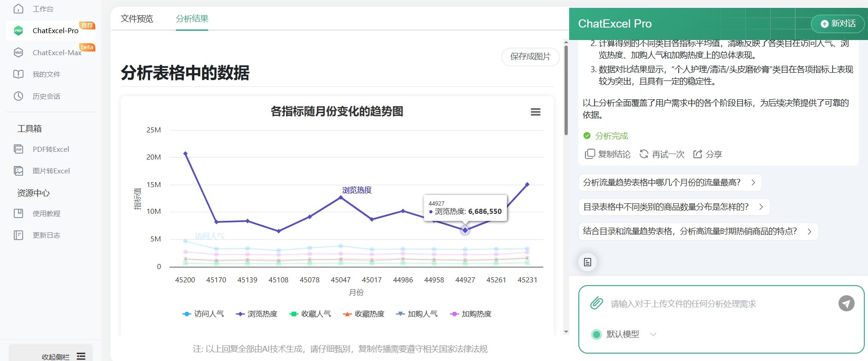Start a new chat with 新对话

tap(838, 23)
